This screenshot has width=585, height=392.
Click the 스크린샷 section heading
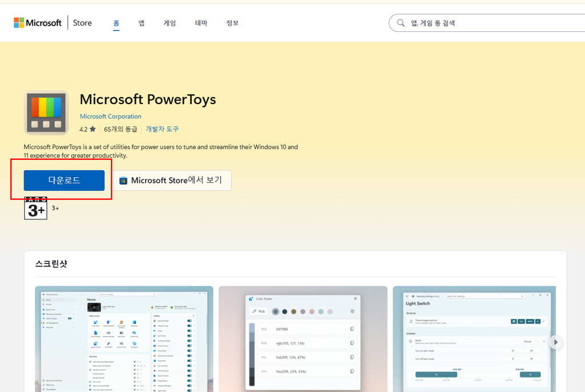pos(51,264)
